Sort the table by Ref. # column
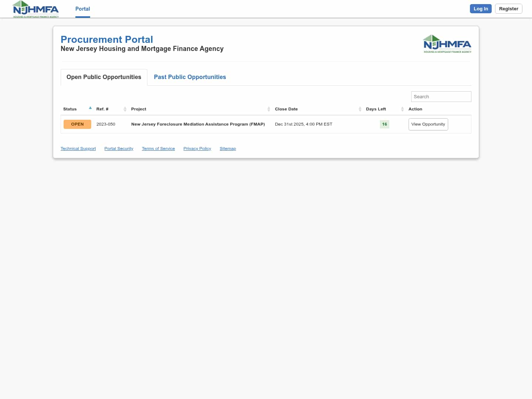The height and width of the screenshot is (399, 532). point(125,109)
